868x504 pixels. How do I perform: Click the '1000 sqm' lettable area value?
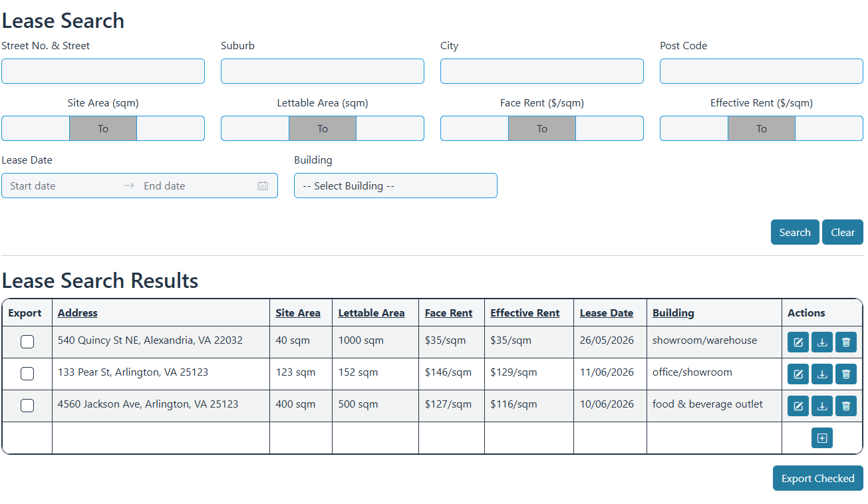(361, 340)
